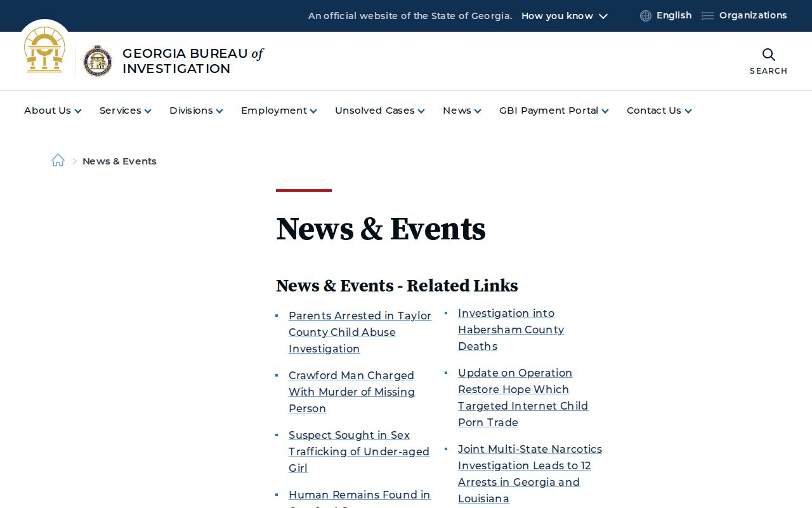Expand the Employment menu

[x=278, y=110]
